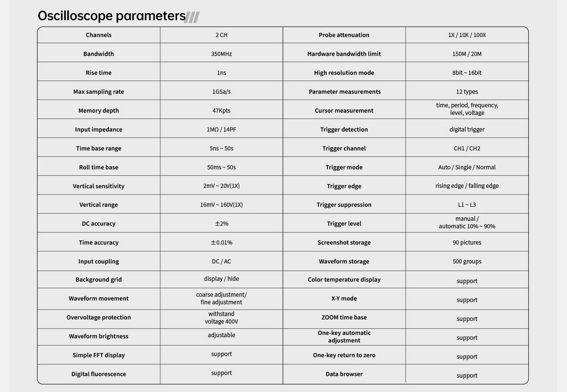Image resolution: width=567 pixels, height=392 pixels.
Task: Click the triple-slash decoration beside the title
Action: [x=192, y=17]
